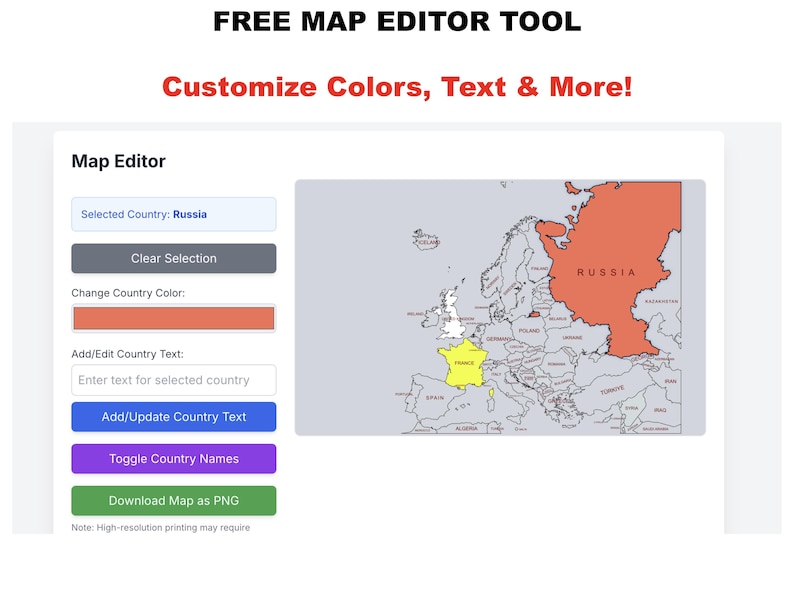Select Türkiye on the map
Screen dimensions: 794x596
click(612, 391)
